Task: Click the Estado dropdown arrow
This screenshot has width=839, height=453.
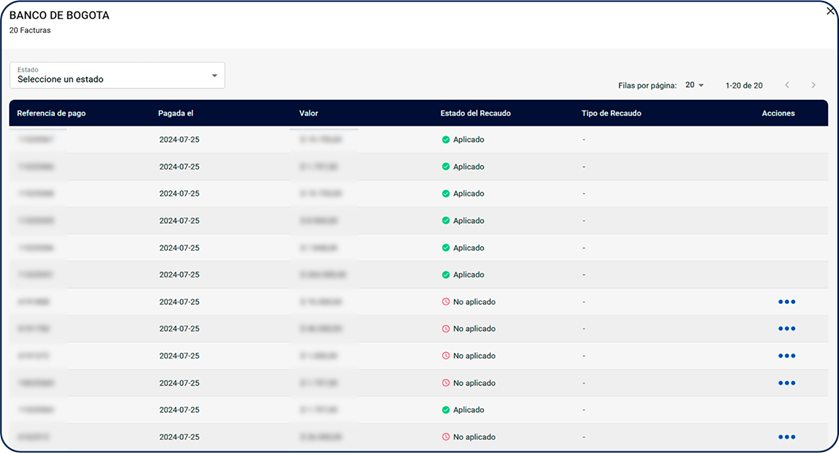Action: pos(214,76)
